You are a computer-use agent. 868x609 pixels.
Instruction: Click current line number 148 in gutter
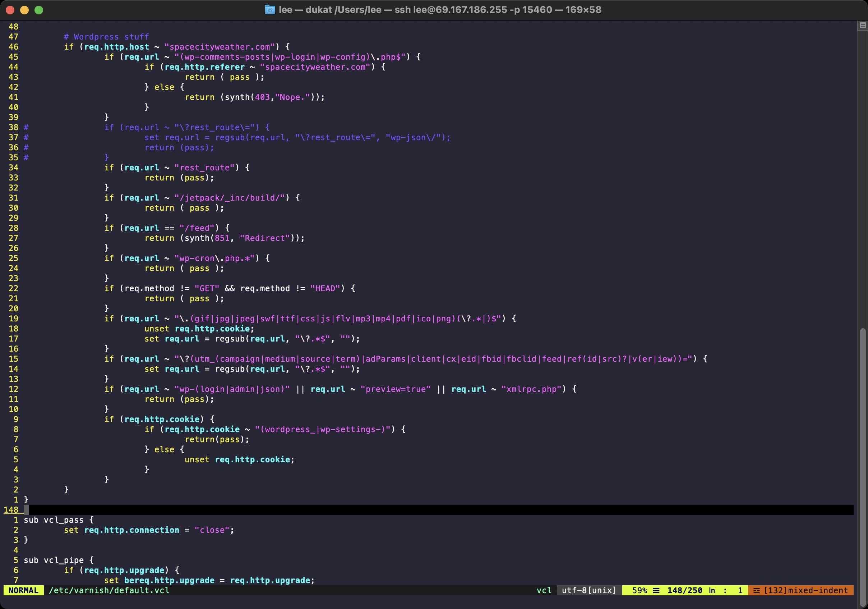point(11,510)
